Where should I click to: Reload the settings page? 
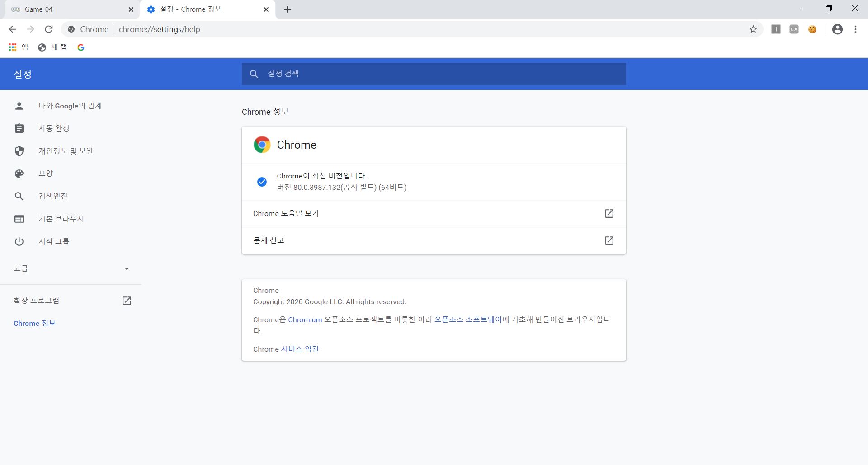click(49, 29)
